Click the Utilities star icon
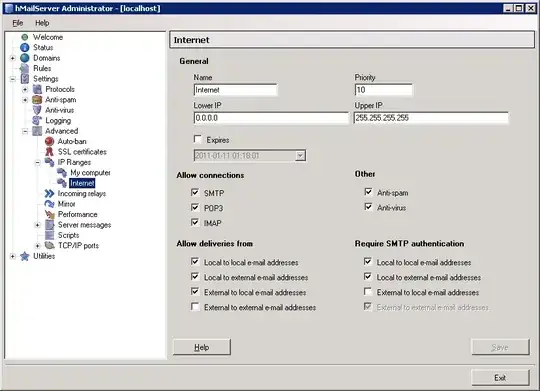This screenshot has height=391, width=540. point(24,256)
